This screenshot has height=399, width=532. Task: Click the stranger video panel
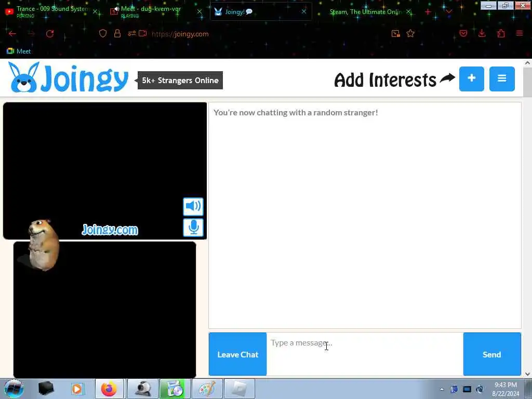[x=105, y=170]
